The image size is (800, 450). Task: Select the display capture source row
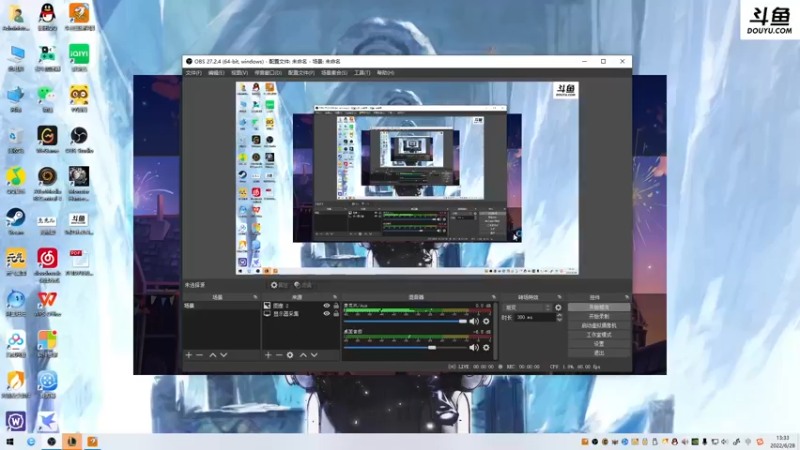pyautogui.click(x=301, y=314)
